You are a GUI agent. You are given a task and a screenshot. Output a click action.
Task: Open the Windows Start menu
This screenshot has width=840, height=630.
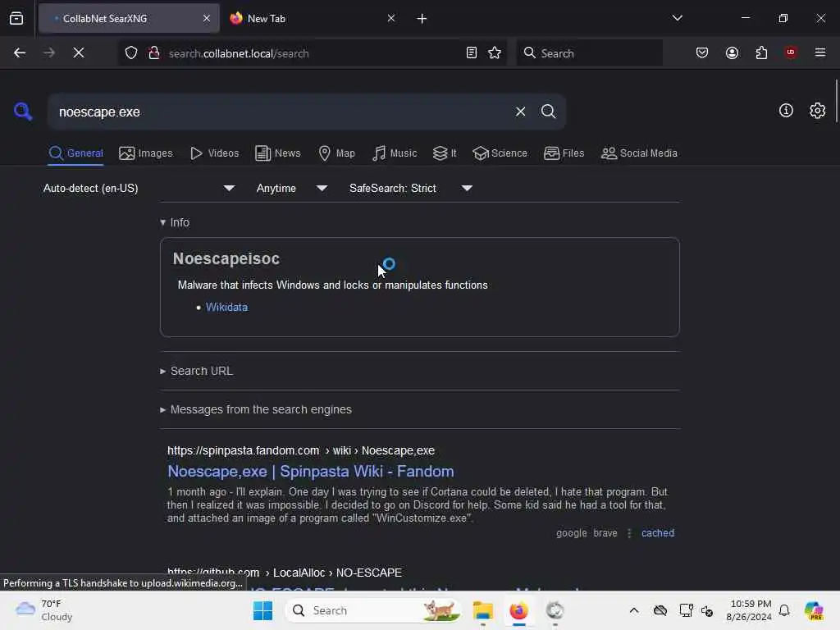pyautogui.click(x=262, y=610)
